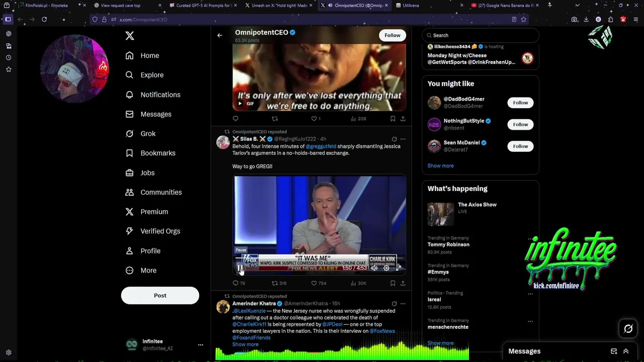Open the Home section
The height and width of the screenshot is (362, 644).
[x=143, y=55]
